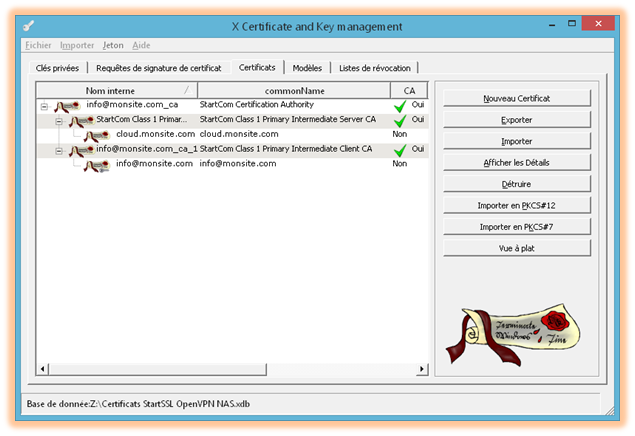Screen dimensions: 635x436
Task: Click certificate icon next to info@monsite.com leaf
Action: click(x=97, y=164)
